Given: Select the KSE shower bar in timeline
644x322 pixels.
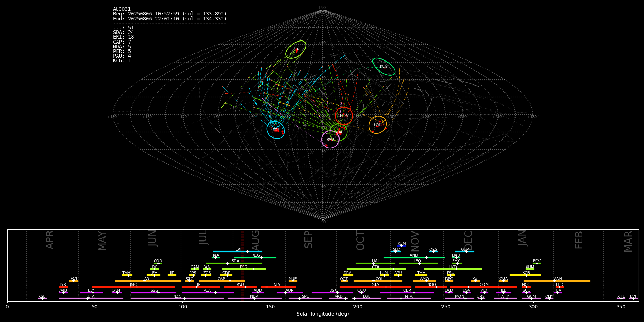Looking at the screenshot, I should [x=42, y=298].
